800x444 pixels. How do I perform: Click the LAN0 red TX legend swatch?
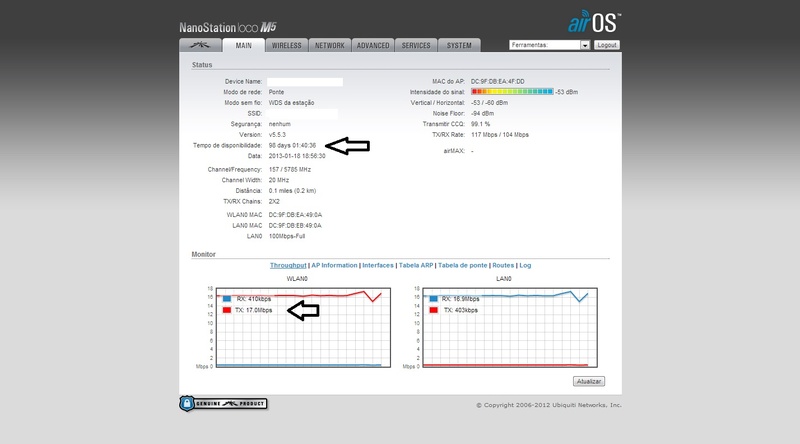(x=433, y=310)
